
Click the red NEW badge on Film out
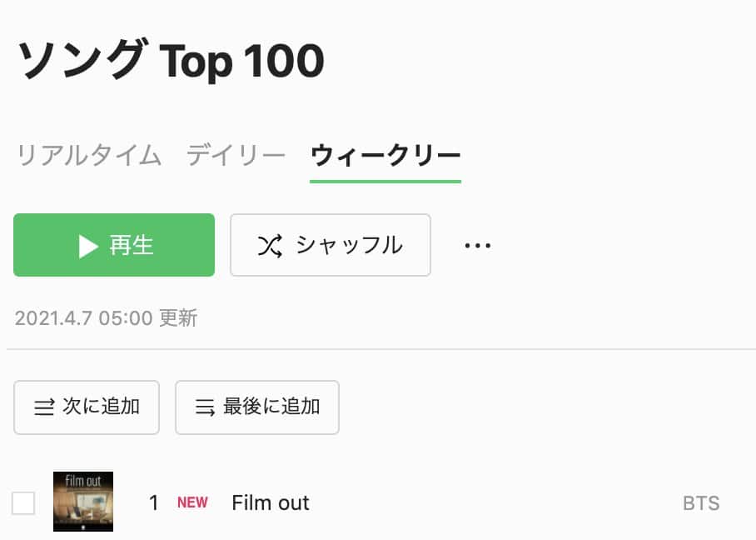pos(192,502)
